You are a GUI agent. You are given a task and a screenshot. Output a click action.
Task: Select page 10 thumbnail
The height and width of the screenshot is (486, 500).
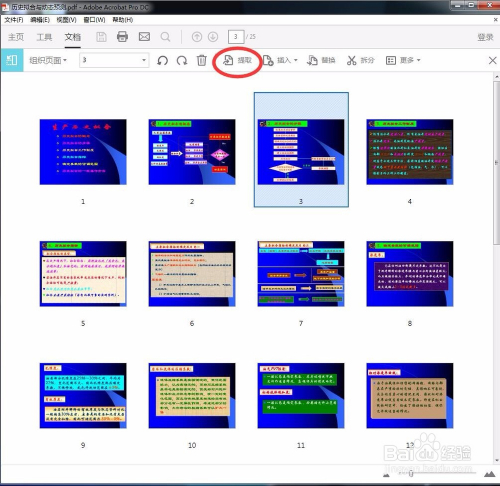click(x=192, y=396)
